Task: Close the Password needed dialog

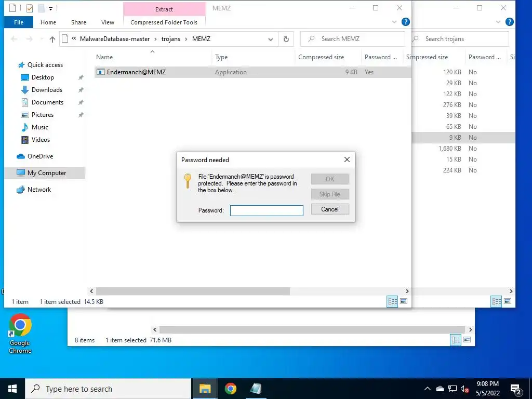Action: tap(347, 160)
